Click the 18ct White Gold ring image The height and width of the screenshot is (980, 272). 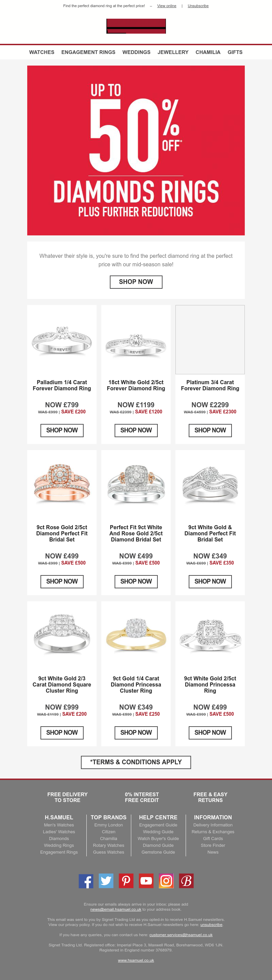pos(136,344)
